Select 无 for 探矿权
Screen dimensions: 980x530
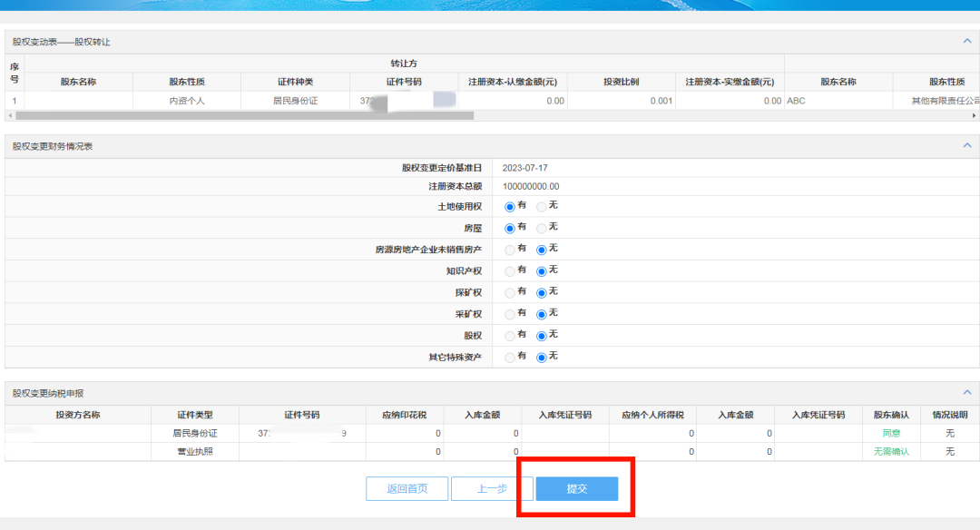[x=542, y=293]
